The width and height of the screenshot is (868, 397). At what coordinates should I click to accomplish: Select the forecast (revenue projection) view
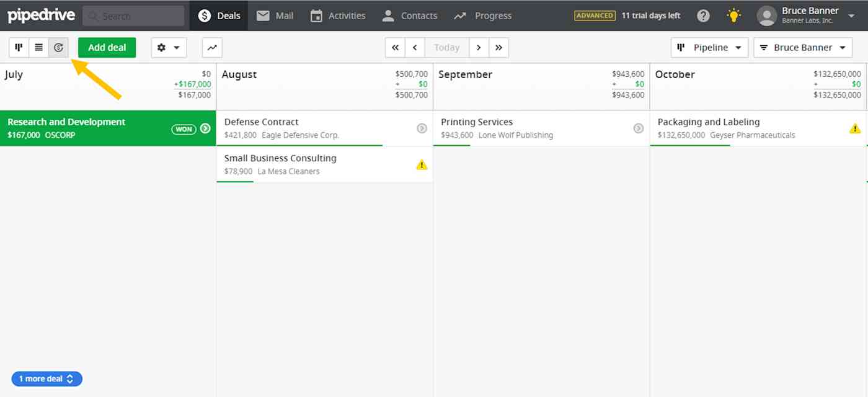58,47
